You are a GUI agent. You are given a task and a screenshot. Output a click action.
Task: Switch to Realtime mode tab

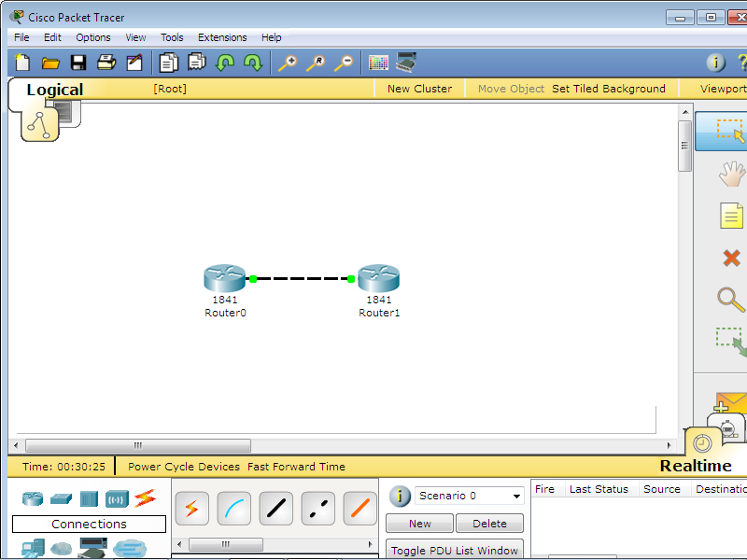point(696,465)
